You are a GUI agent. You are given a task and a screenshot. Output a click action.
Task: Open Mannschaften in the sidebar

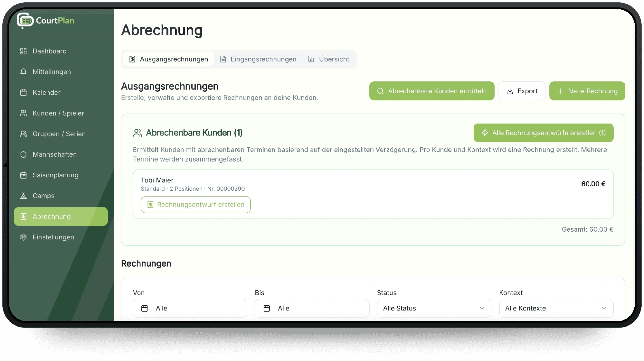coord(61,154)
